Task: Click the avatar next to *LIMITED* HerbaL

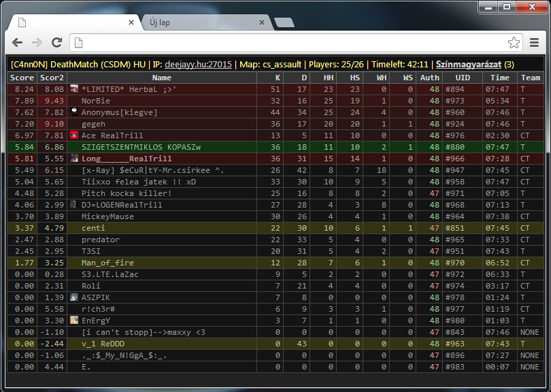Action: pos(74,89)
